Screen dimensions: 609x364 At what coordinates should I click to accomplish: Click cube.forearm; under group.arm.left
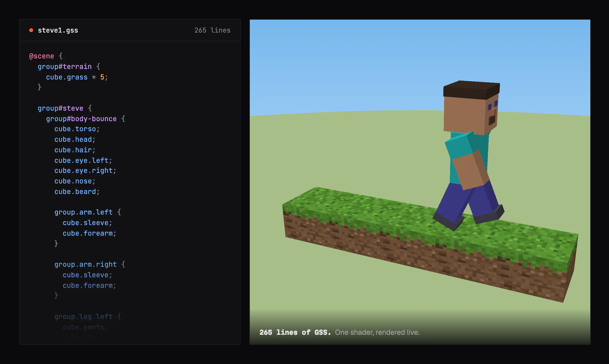[x=89, y=233]
